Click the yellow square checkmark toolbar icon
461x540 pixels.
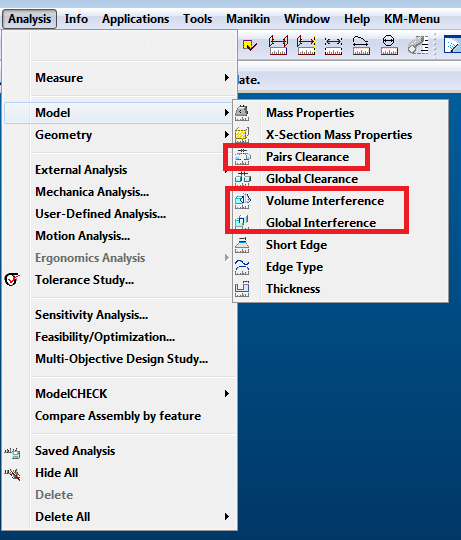click(x=250, y=45)
